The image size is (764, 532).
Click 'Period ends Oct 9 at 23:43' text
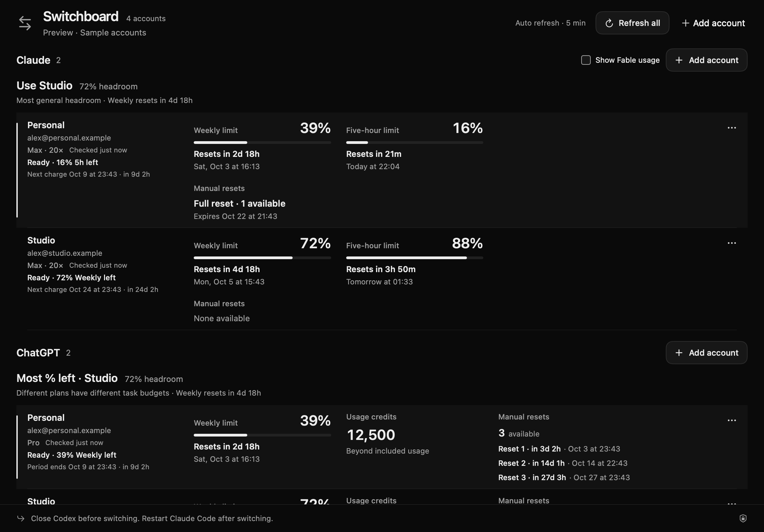72,467
